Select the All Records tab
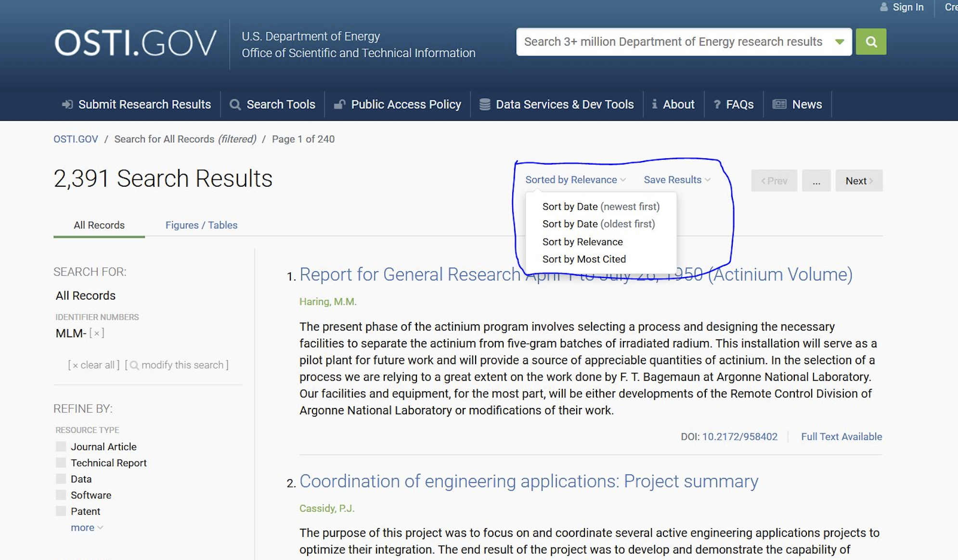 99,225
